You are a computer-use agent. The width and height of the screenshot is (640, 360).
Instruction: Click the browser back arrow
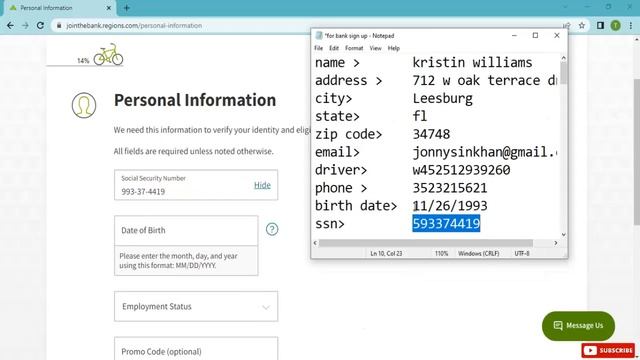point(10,25)
